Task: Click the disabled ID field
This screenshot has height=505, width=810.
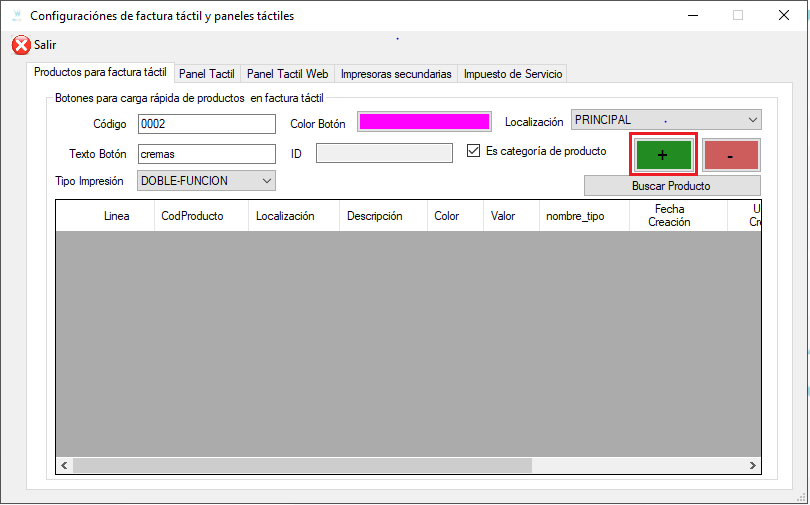Action: coord(384,153)
